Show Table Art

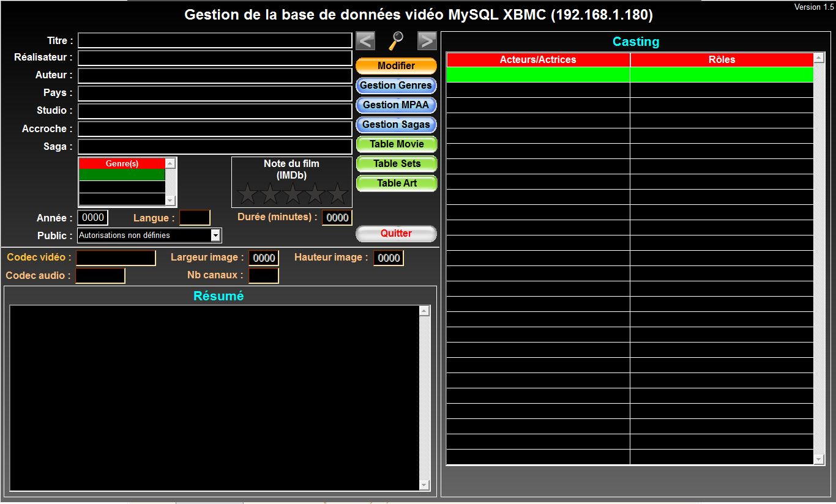pyautogui.click(x=397, y=183)
